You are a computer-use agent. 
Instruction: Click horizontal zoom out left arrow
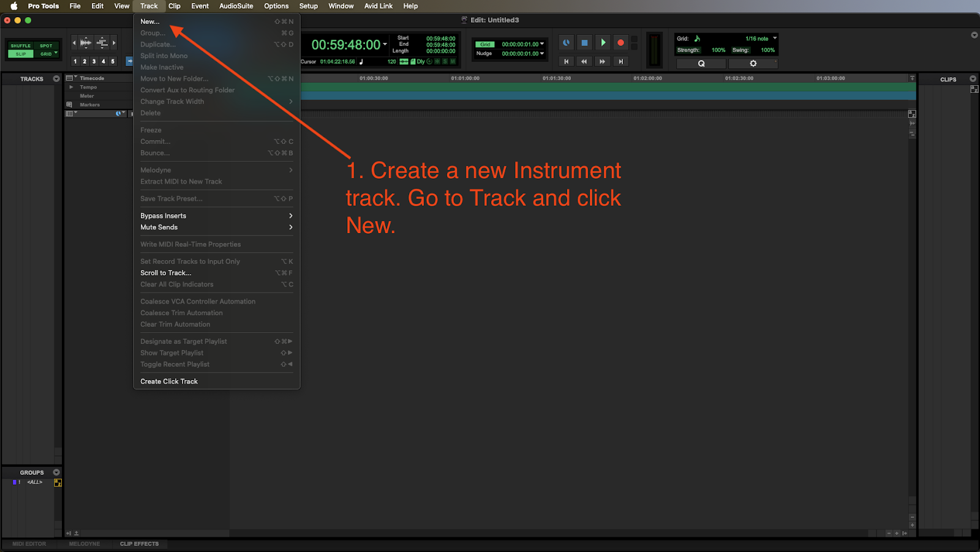click(74, 43)
